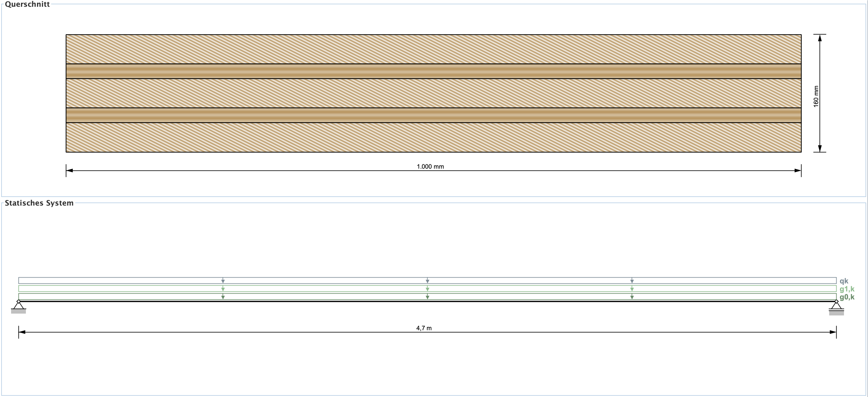Screen dimensions: 868x397
Task: Select the g1,k load label
Action: coord(847,289)
